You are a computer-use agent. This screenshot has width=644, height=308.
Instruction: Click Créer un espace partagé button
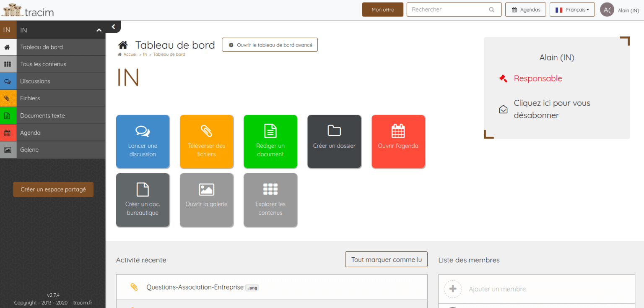point(53,189)
